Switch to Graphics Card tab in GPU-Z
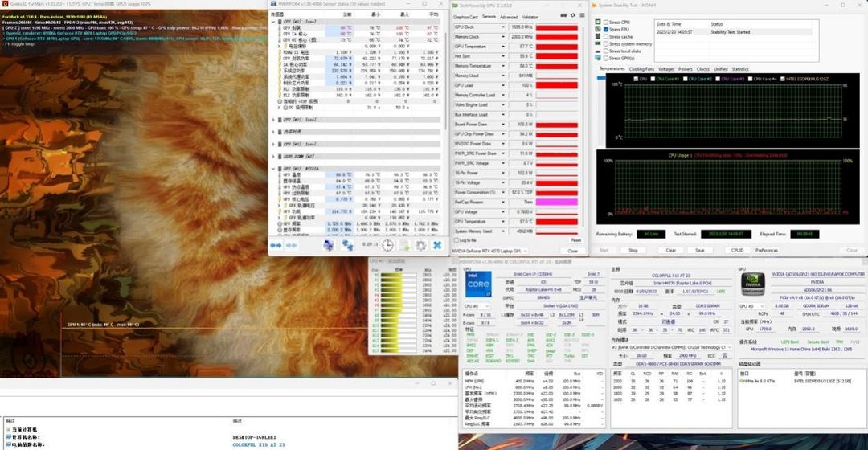This screenshot has height=450, width=868. click(465, 17)
